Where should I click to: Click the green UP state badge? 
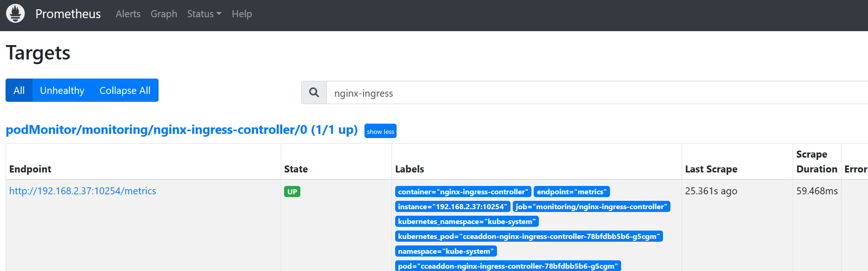(292, 192)
